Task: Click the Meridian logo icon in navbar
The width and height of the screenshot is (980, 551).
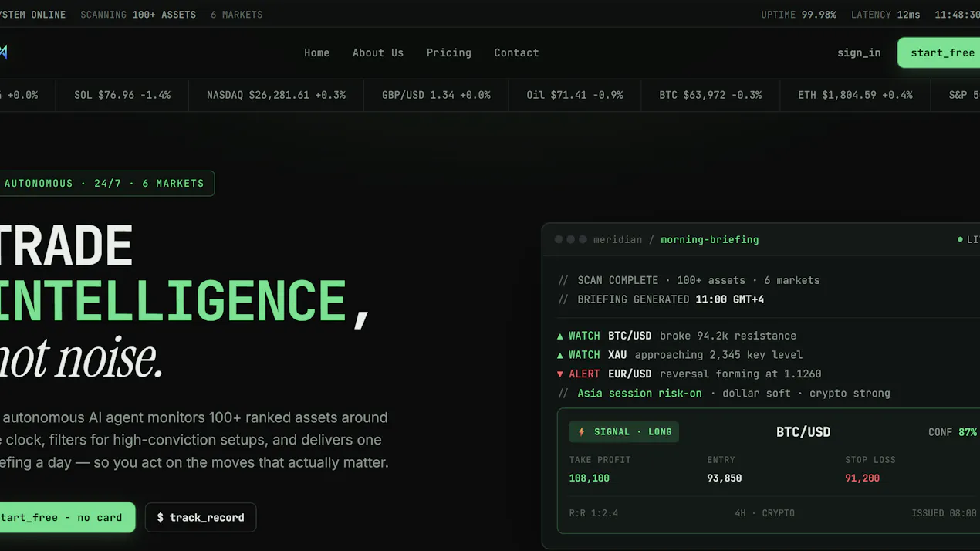Action: point(3,52)
